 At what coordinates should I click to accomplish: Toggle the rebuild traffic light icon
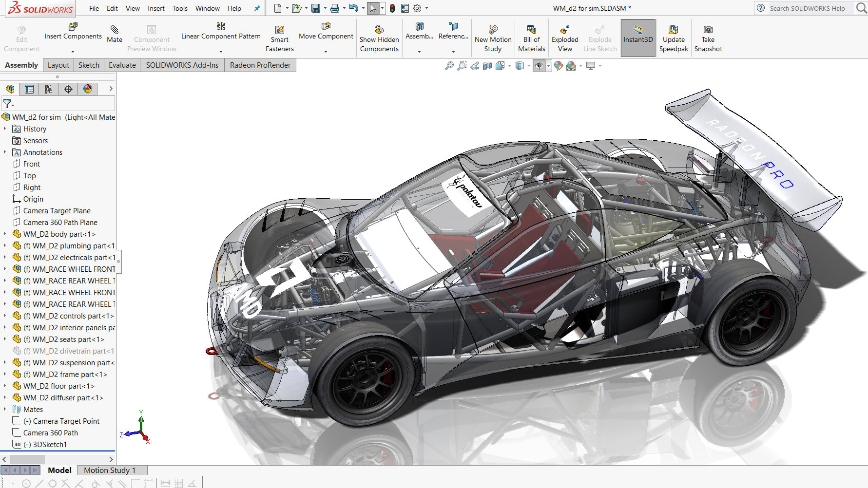point(392,8)
